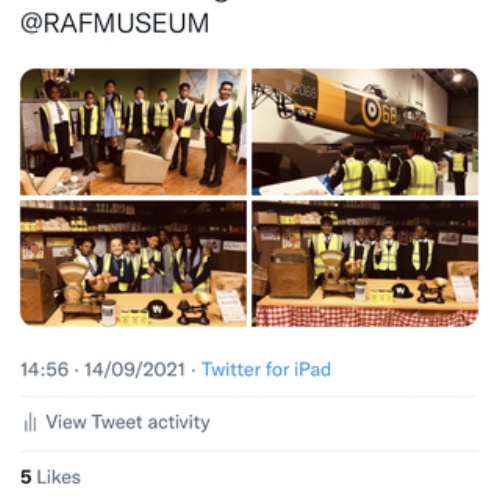Image resolution: width=499 pixels, height=498 pixels.
Task: Open photo of children in living room
Action: 133,132
